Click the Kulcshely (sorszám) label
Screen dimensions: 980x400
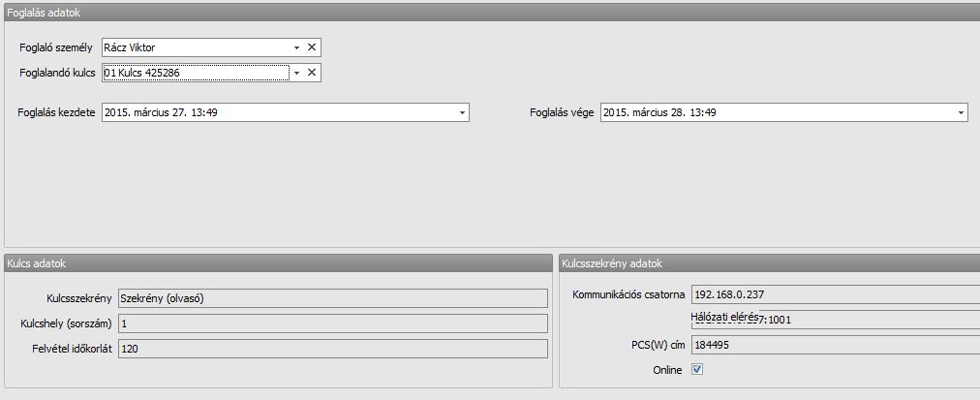[x=66, y=323]
